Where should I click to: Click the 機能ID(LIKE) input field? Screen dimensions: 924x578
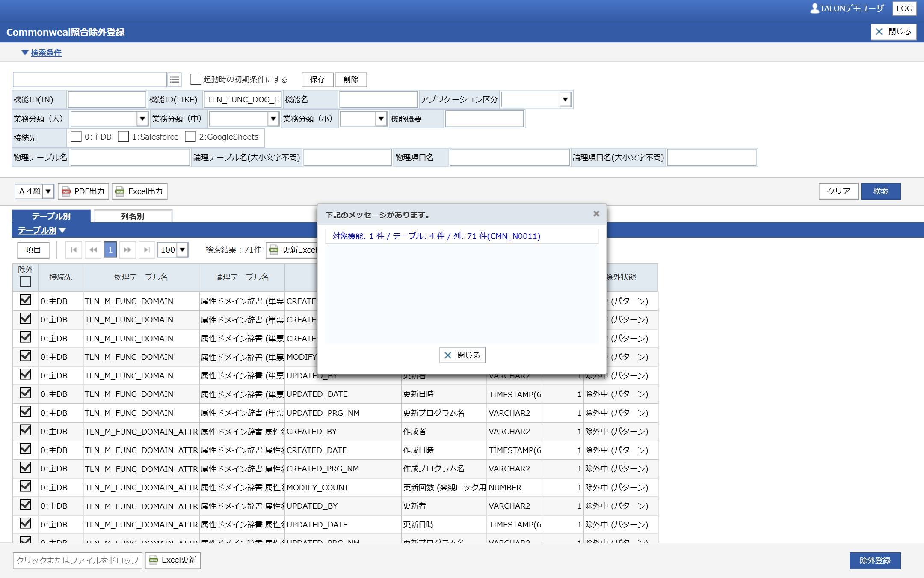coord(243,100)
